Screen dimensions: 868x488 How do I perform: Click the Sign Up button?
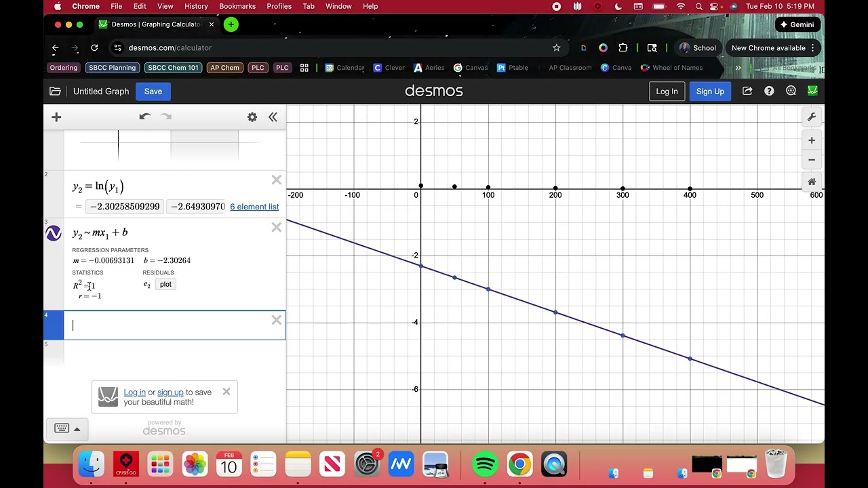[710, 91]
